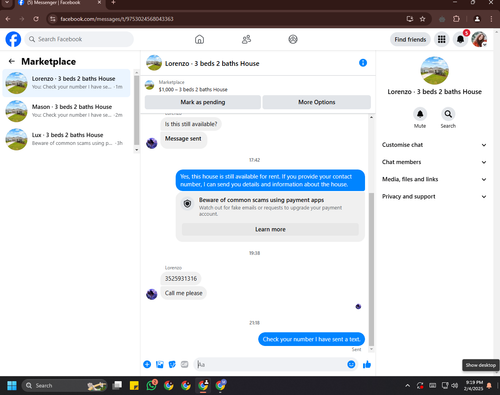Go back using Marketplace arrow

coord(12,61)
